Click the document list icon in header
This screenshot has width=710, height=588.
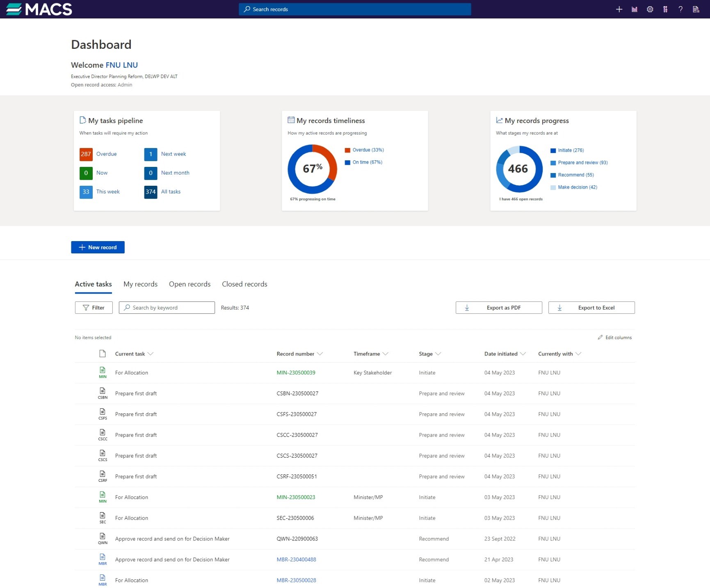pos(696,9)
